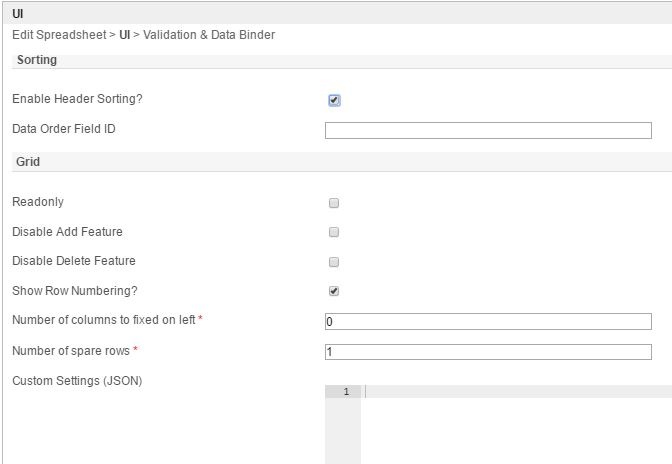Untick the Show Row Numbering checkbox
This screenshot has height=464, width=672.
click(x=334, y=292)
